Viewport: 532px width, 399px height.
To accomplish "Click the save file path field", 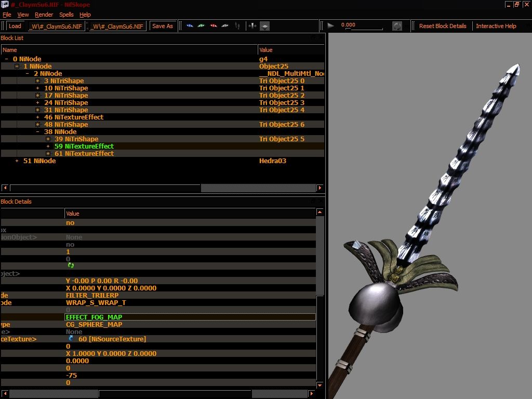I will 118,26.
